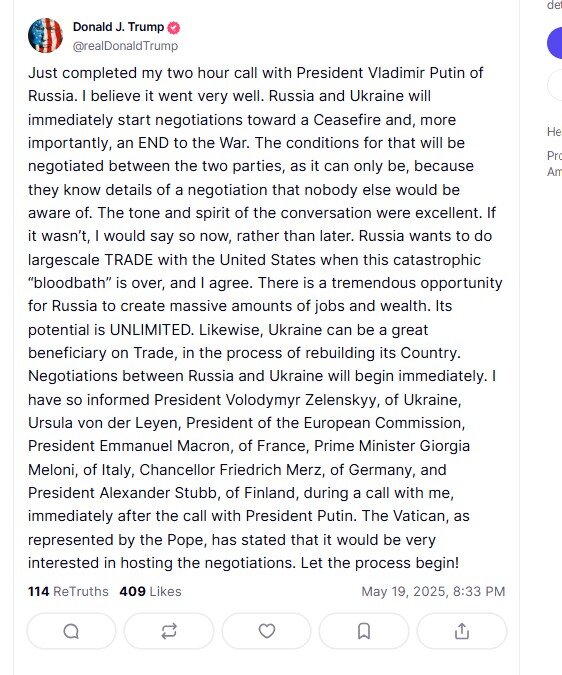Image resolution: width=562 pixels, height=675 pixels.
Task: Click the partially visible purple sidebar button
Action: 554,43
